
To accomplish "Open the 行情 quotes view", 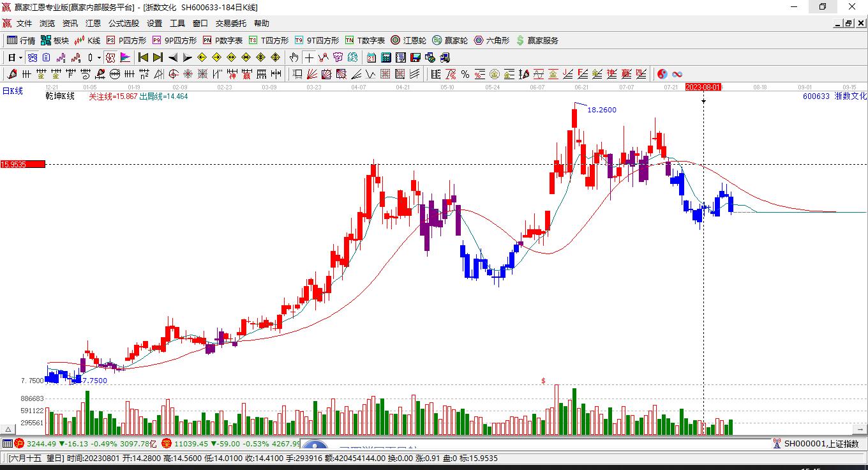I will point(21,40).
